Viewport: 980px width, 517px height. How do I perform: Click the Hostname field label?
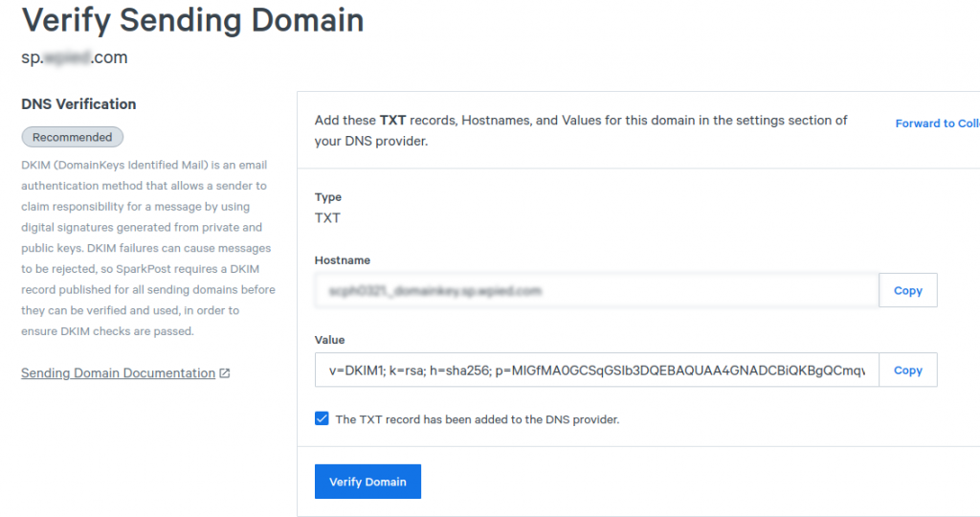click(x=343, y=260)
